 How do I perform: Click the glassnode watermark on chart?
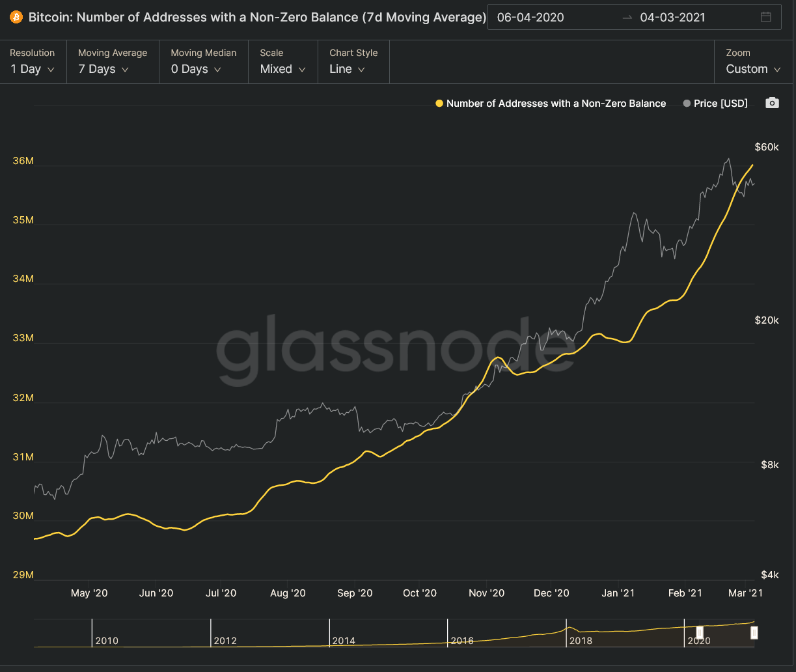point(396,350)
